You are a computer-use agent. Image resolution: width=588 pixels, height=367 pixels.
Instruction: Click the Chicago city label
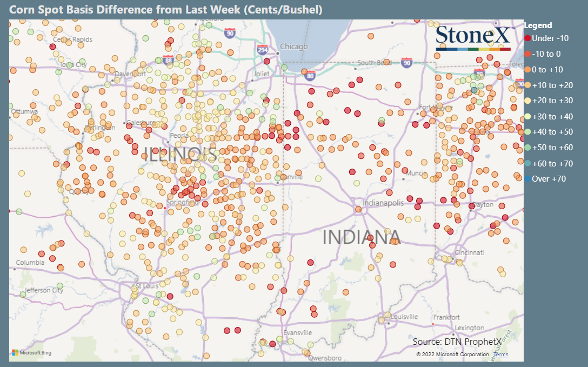294,46
